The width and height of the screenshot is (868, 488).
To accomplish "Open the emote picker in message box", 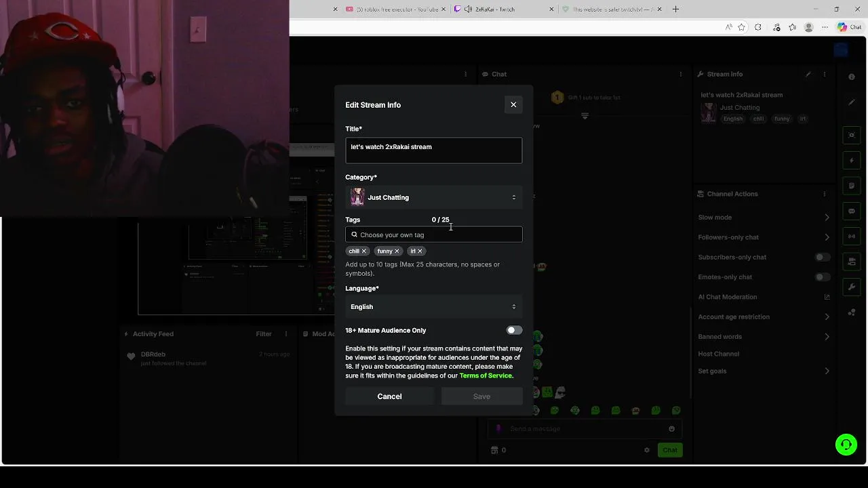I will (671, 428).
